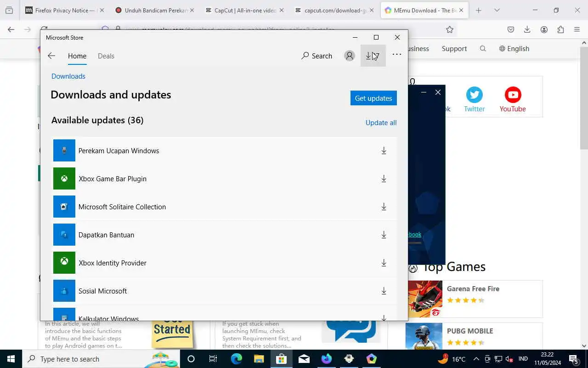
Task: Switch to the Unduh Bandicam browser tab
Action: 155,10
